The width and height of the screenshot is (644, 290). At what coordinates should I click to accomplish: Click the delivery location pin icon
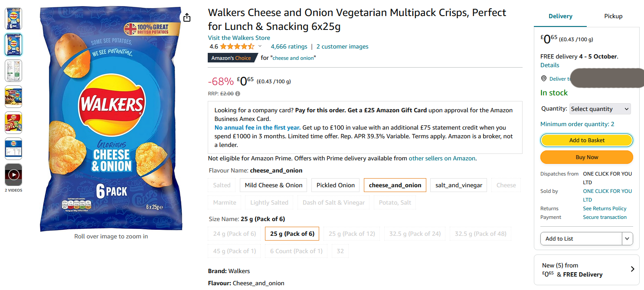coord(544,78)
